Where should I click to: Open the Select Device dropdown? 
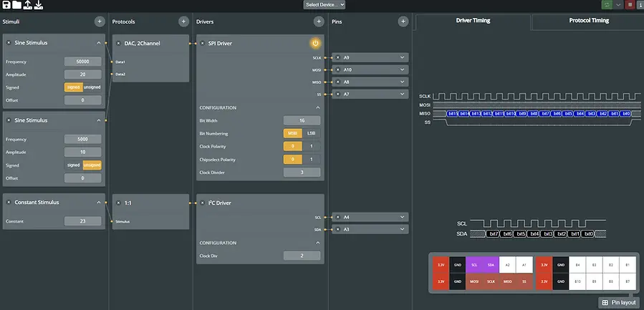pos(325,4)
